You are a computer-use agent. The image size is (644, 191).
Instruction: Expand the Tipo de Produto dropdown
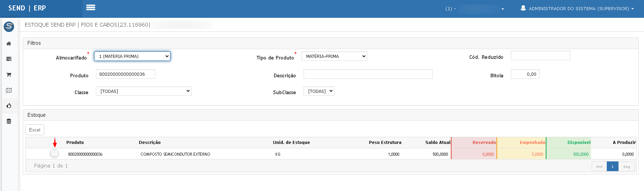[x=334, y=56]
